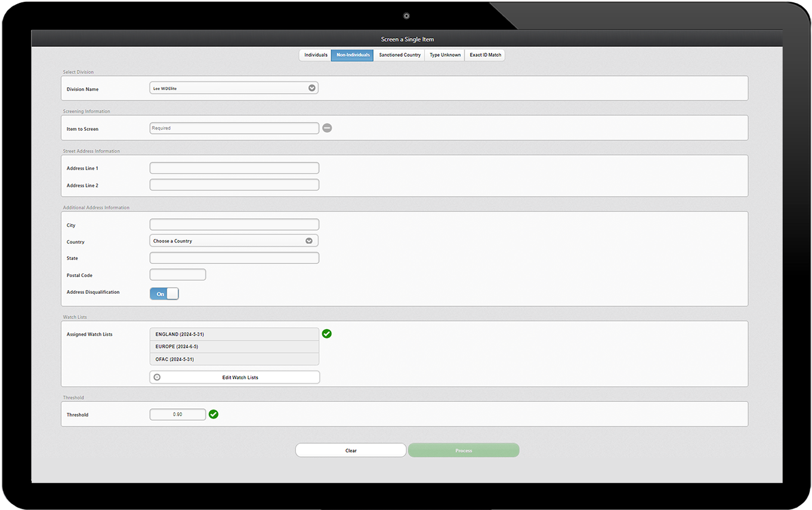Switch to the Individuals tab
This screenshot has width=812, height=510.
(316, 55)
